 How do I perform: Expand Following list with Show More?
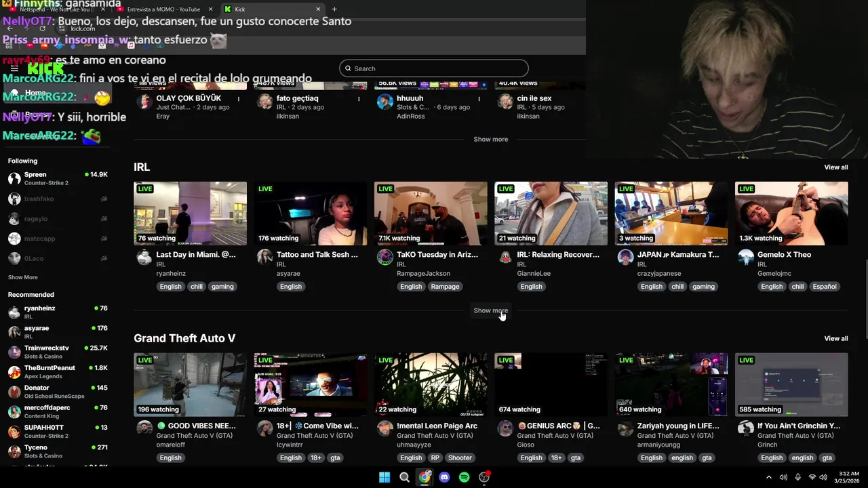22,277
